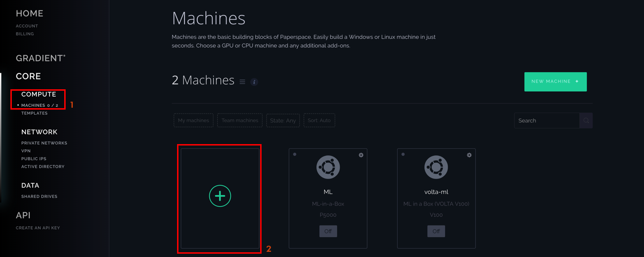Image resolution: width=644 pixels, height=257 pixels.
Task: Click the NETWORK heading in sidebar
Action: 39,132
